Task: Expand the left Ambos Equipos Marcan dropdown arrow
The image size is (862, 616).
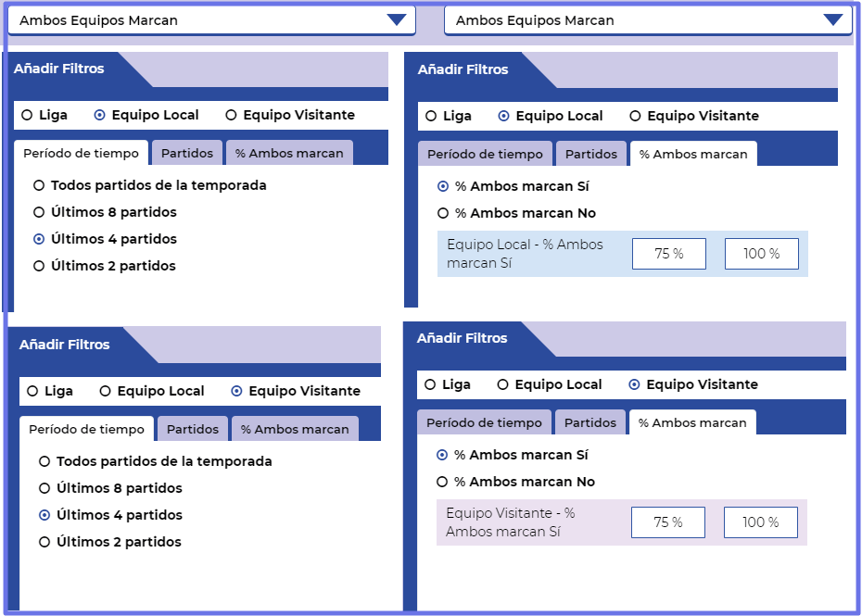Action: (x=397, y=20)
